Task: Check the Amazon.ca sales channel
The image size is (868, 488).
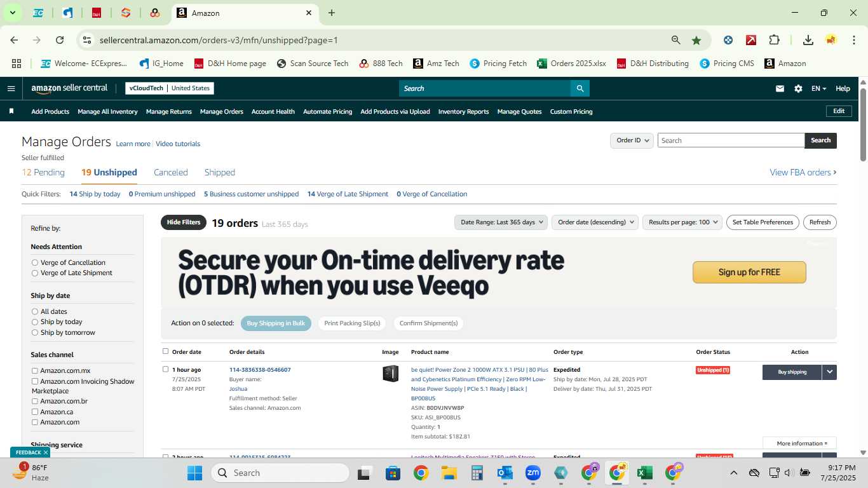Action: click(x=35, y=412)
